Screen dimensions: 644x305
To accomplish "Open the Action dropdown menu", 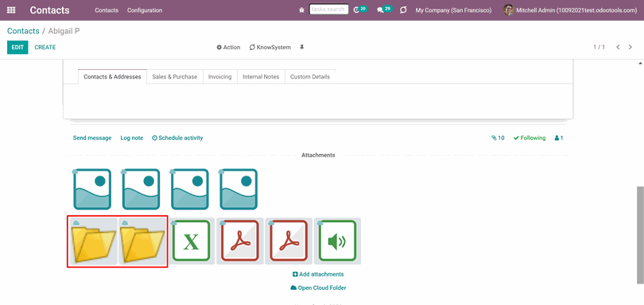I will pyautogui.click(x=228, y=47).
